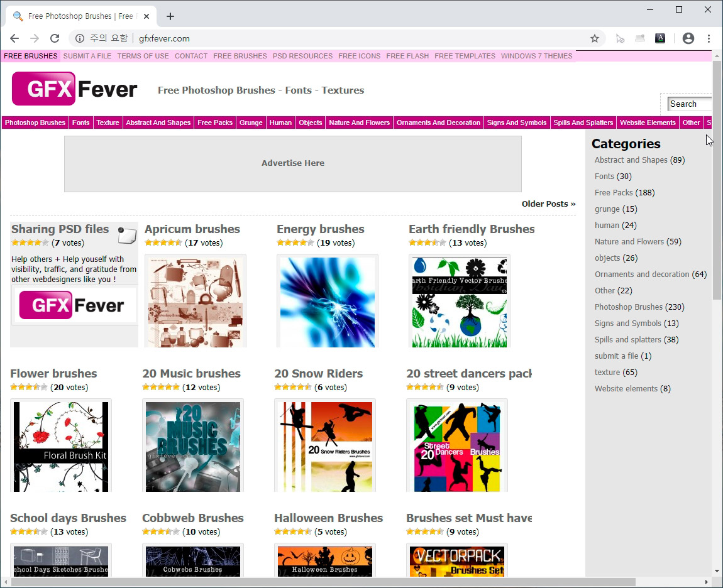Screen dimensions: 723x588
Task: Select Fonts in pink nav bar
Action: click(x=80, y=122)
